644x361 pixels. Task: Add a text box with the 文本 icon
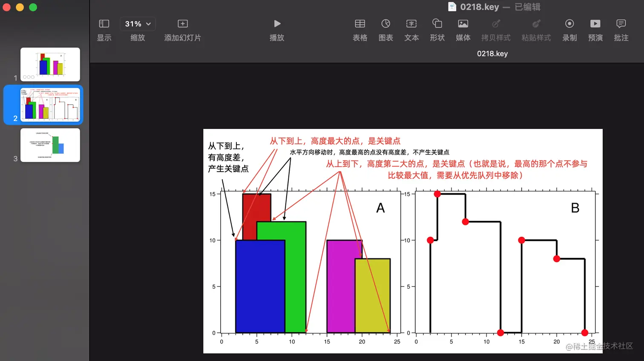411,23
